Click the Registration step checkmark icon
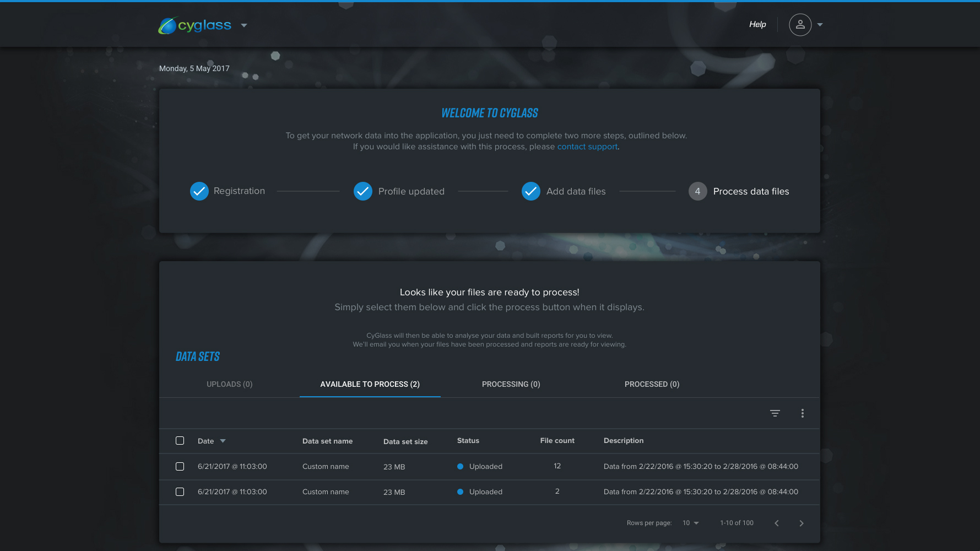 (x=199, y=191)
